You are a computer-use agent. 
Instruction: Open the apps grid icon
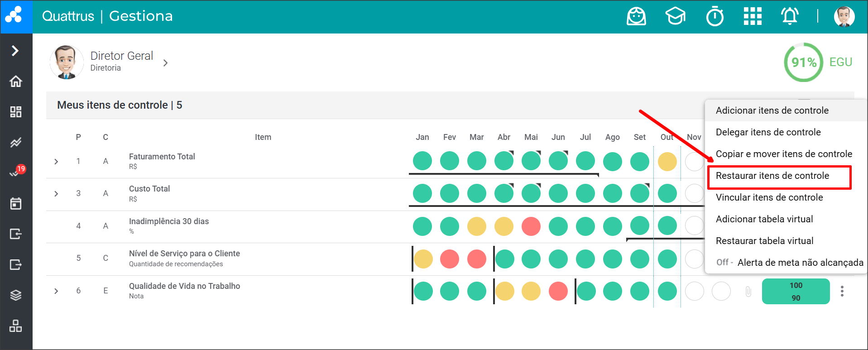753,17
